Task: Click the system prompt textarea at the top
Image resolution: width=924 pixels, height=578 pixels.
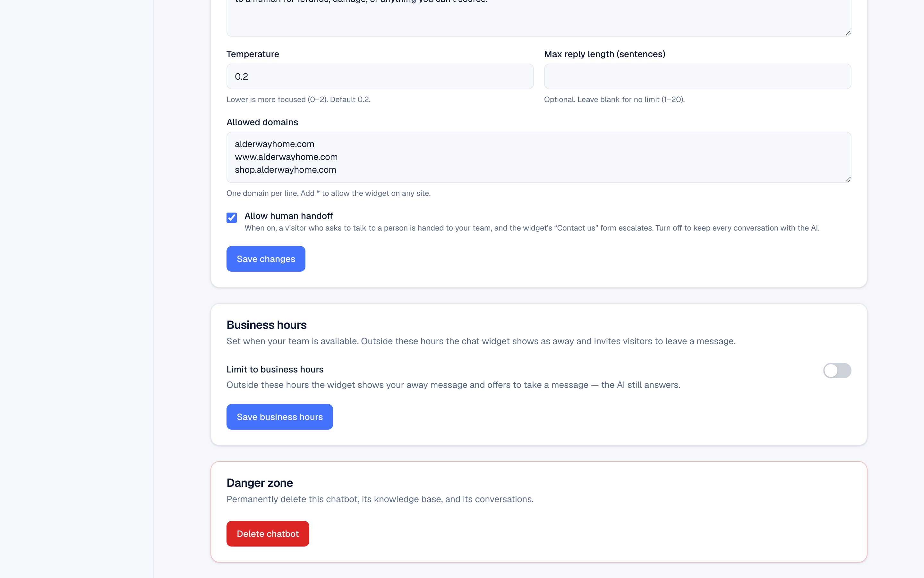Action: [x=539, y=18]
